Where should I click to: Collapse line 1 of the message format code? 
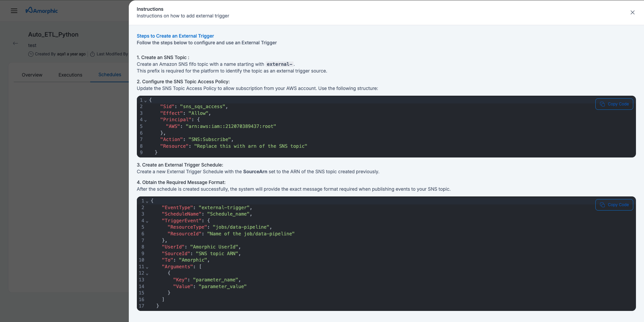(147, 201)
